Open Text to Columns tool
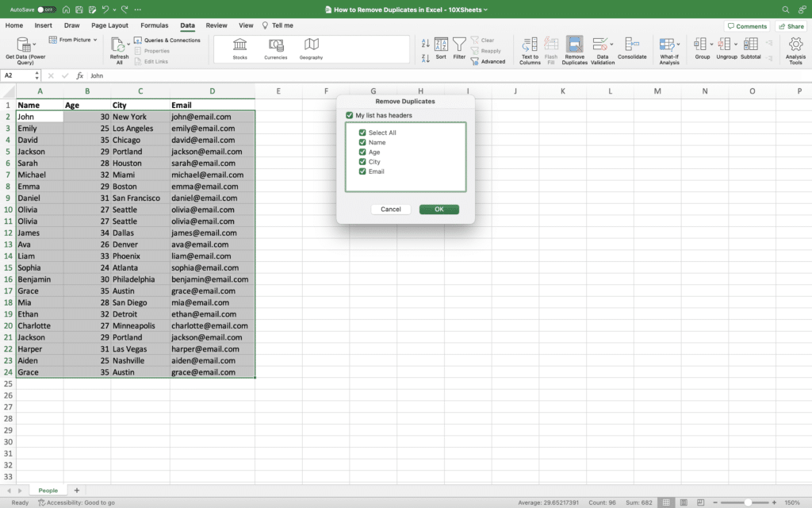The height and width of the screenshot is (508, 812). tap(530, 48)
